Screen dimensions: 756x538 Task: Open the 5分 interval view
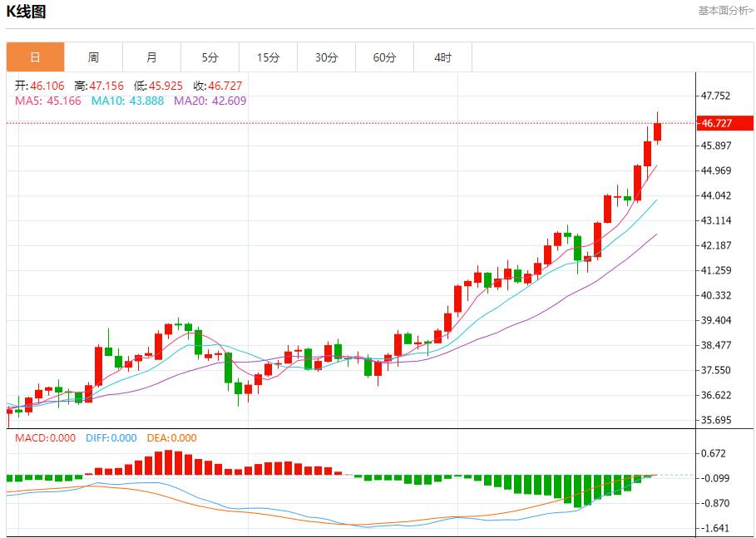click(x=210, y=57)
